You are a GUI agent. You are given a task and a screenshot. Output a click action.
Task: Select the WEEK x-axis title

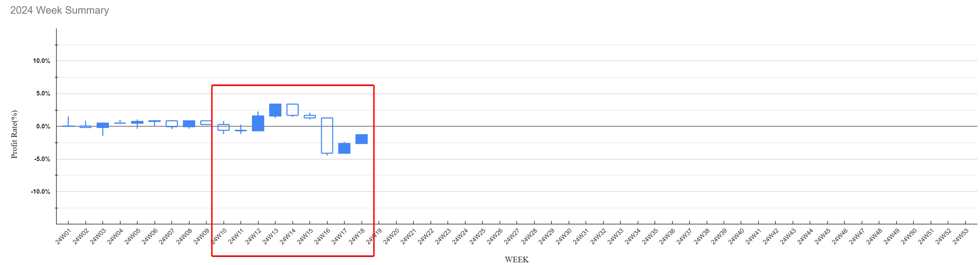[517, 260]
